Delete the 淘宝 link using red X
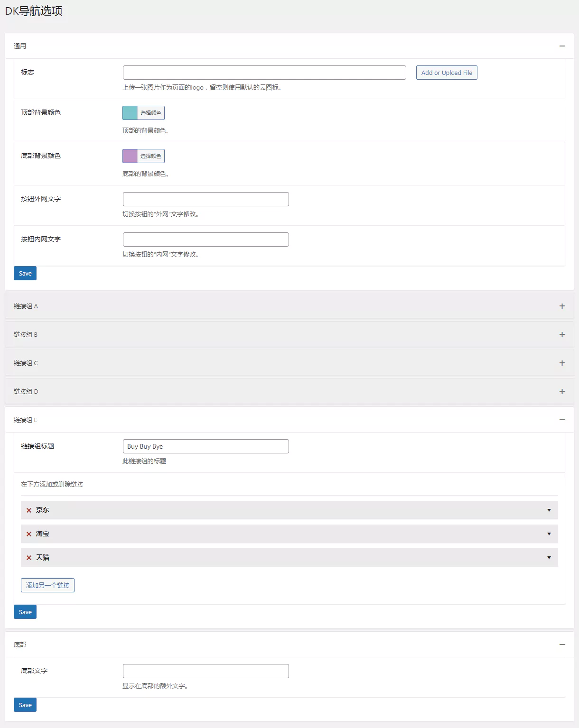Image resolution: width=579 pixels, height=728 pixels. point(29,534)
